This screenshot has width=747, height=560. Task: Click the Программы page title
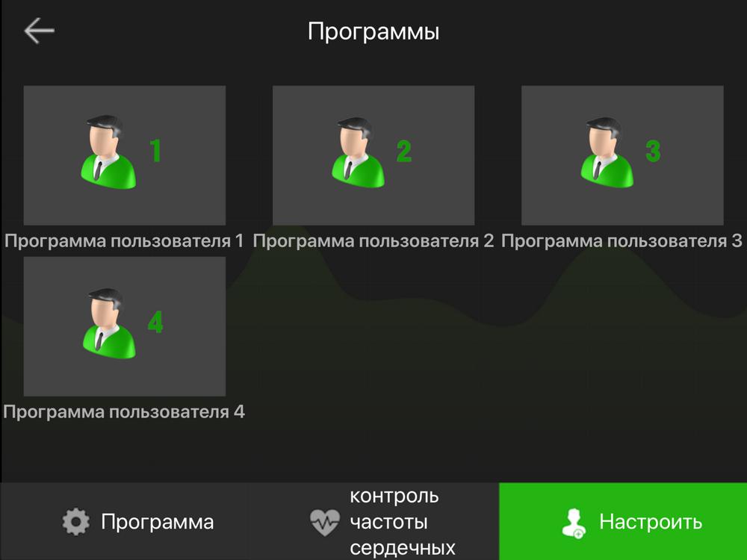(373, 32)
